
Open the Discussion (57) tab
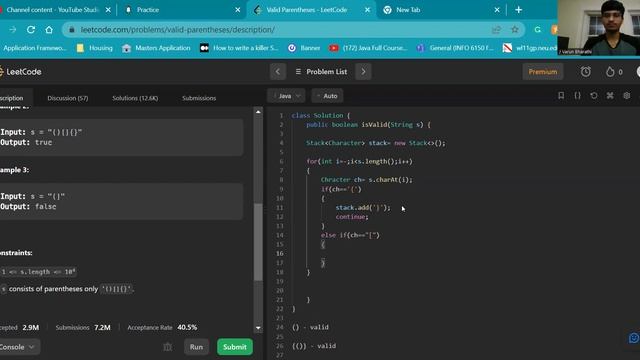[x=68, y=98]
